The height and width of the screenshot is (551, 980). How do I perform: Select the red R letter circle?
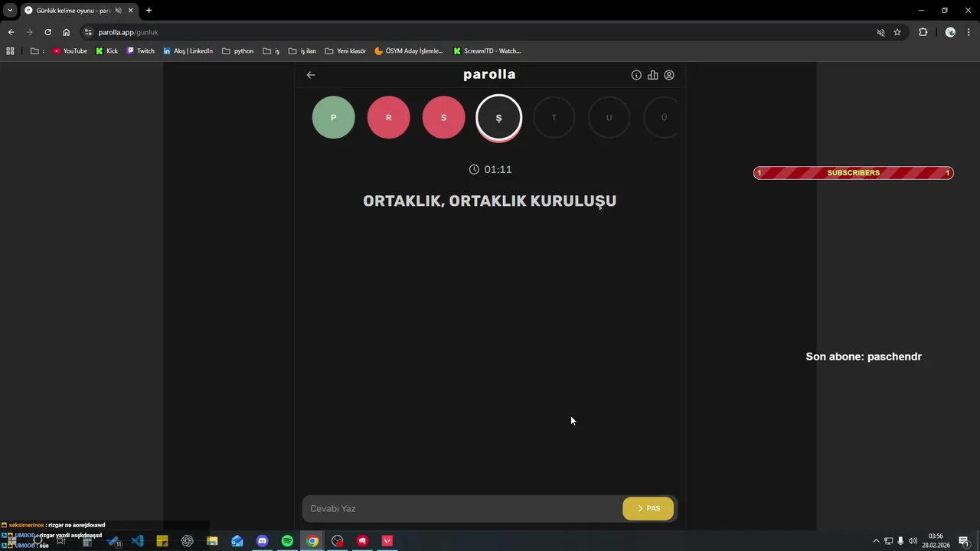click(389, 117)
